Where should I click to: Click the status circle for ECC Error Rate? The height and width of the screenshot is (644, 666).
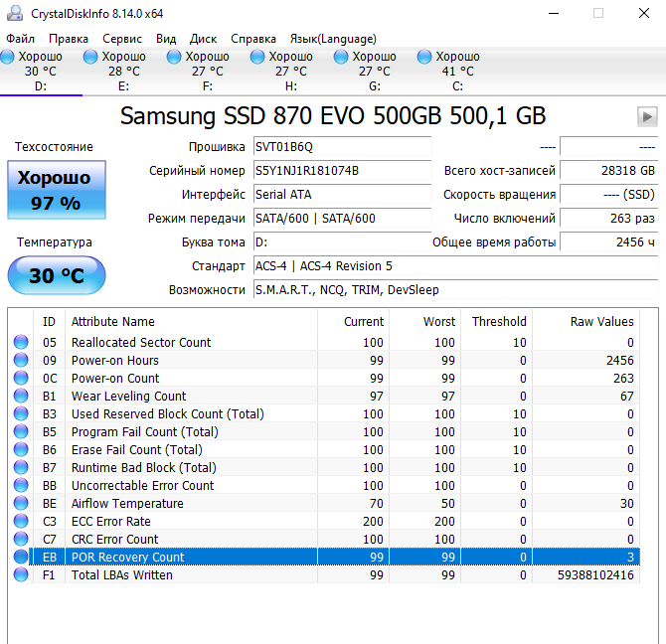[x=21, y=521]
